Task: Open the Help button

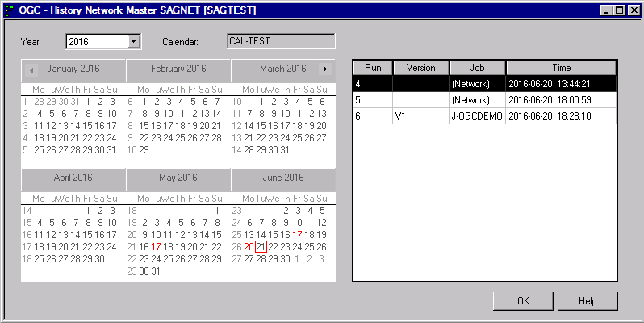Action: [x=588, y=301]
